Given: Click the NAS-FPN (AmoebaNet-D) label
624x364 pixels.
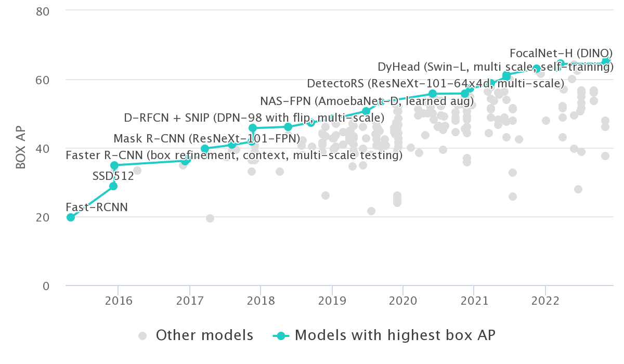Looking at the screenshot, I should pyautogui.click(x=367, y=101).
